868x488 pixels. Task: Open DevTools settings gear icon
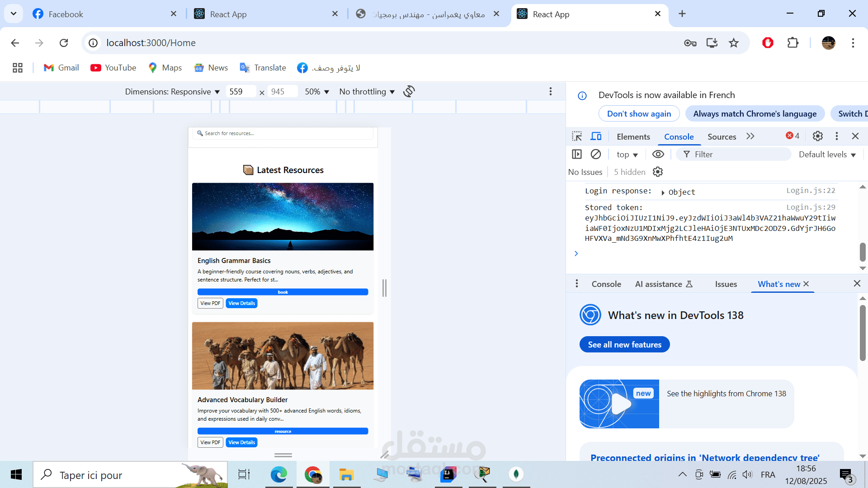pyautogui.click(x=817, y=136)
